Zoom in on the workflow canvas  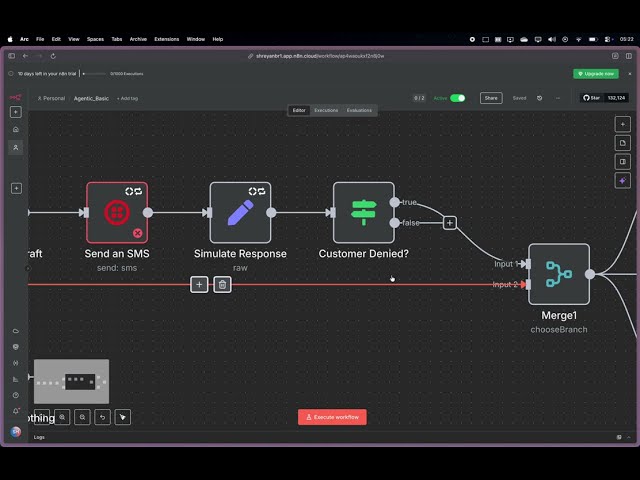coord(62,417)
